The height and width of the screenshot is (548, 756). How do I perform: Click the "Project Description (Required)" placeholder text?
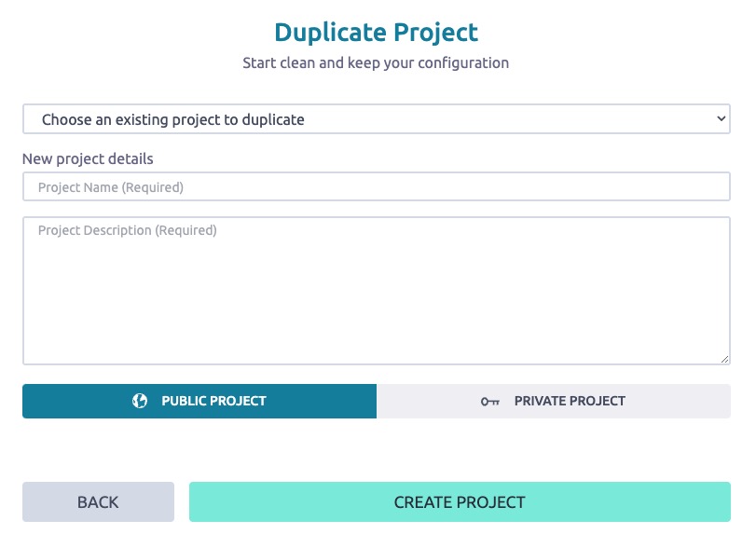coord(127,230)
